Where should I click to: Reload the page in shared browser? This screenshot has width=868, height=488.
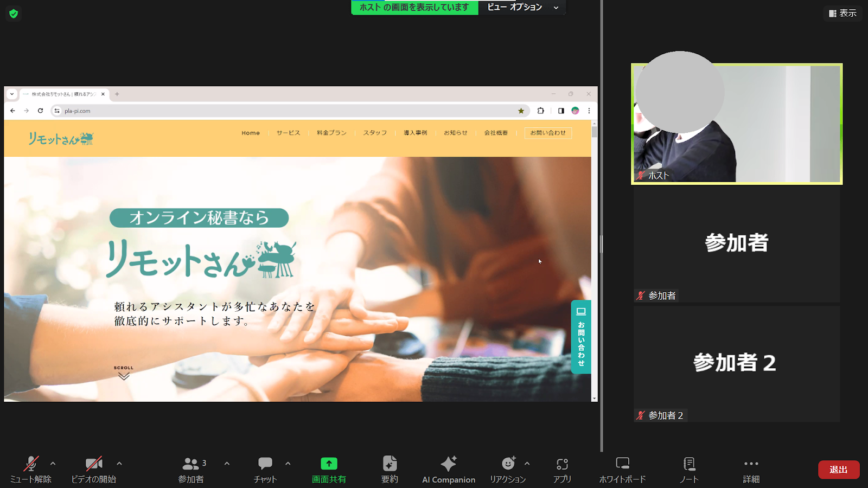tap(40, 111)
